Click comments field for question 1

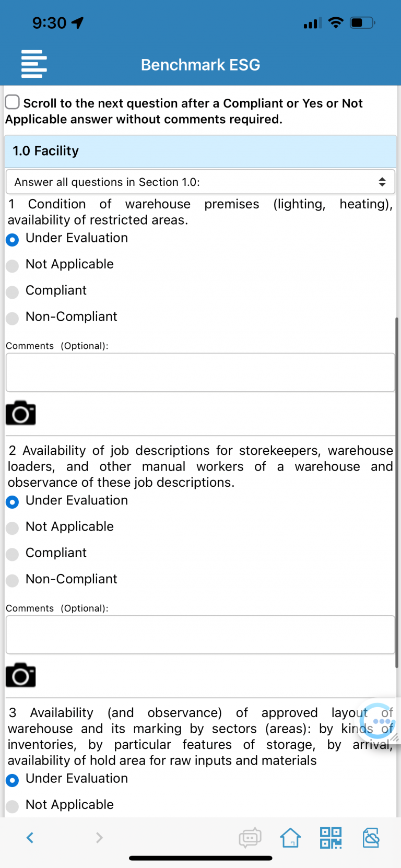click(x=200, y=372)
